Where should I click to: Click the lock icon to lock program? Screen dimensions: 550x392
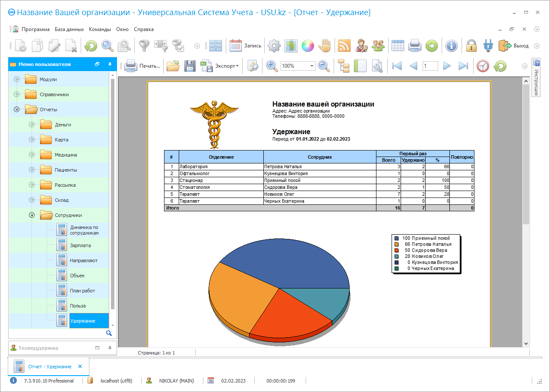pyautogui.click(x=471, y=46)
